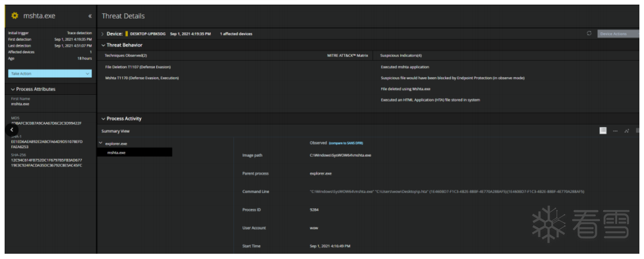Screen dimensions: 644x259
Task: Open the Device Actions dropdown
Action: coord(618,34)
